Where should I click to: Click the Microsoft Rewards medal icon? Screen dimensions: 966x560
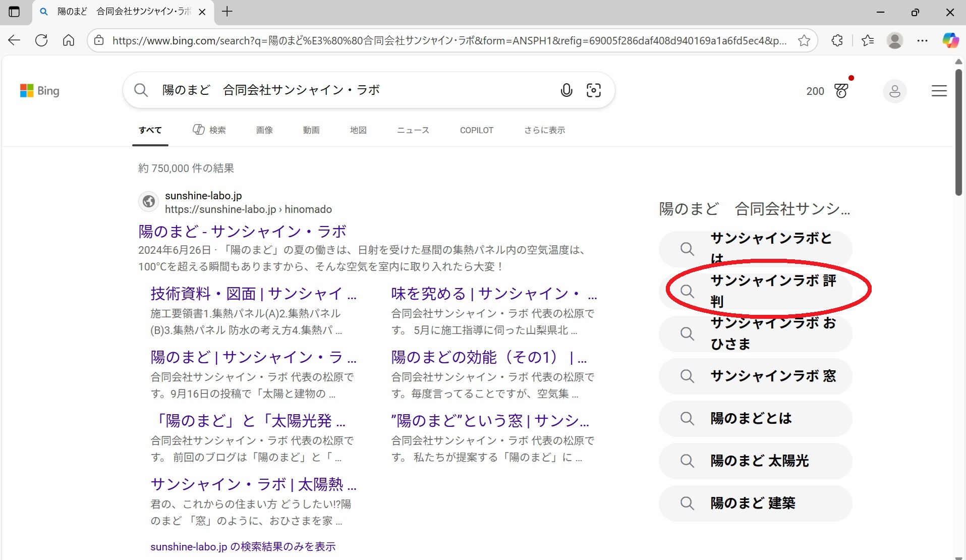click(x=841, y=91)
